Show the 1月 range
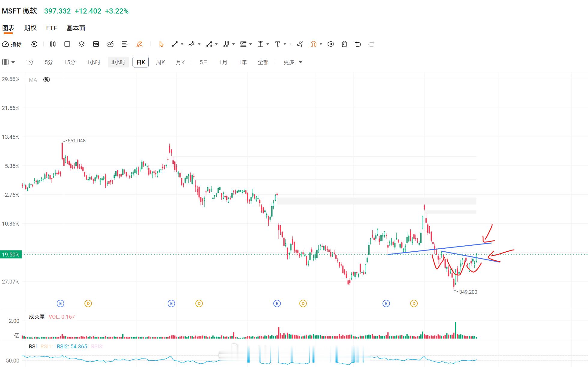This screenshot has width=588, height=367. click(x=223, y=62)
